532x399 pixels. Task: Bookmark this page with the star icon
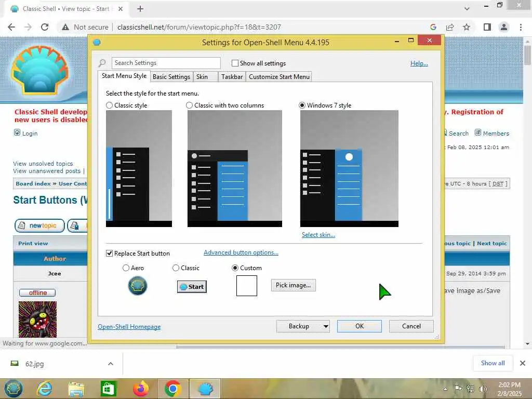(x=467, y=27)
